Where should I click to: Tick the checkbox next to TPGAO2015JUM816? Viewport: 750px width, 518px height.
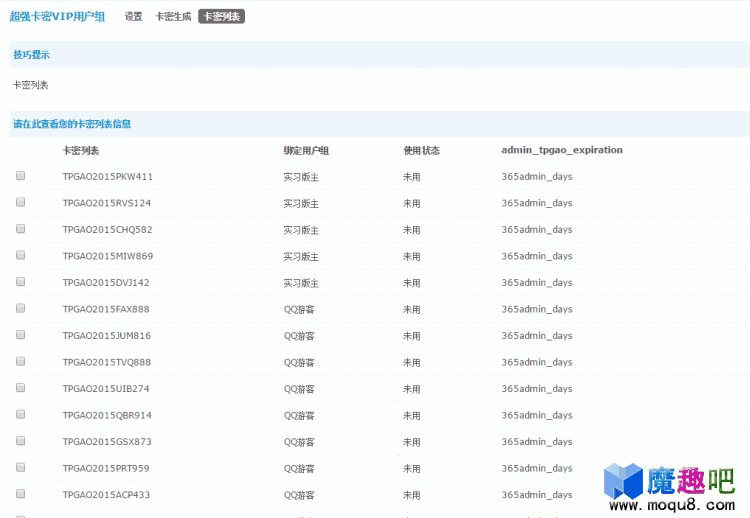tap(21, 335)
